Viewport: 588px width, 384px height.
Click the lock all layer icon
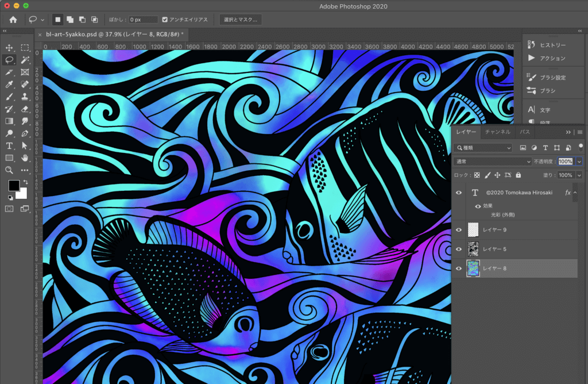click(x=519, y=175)
